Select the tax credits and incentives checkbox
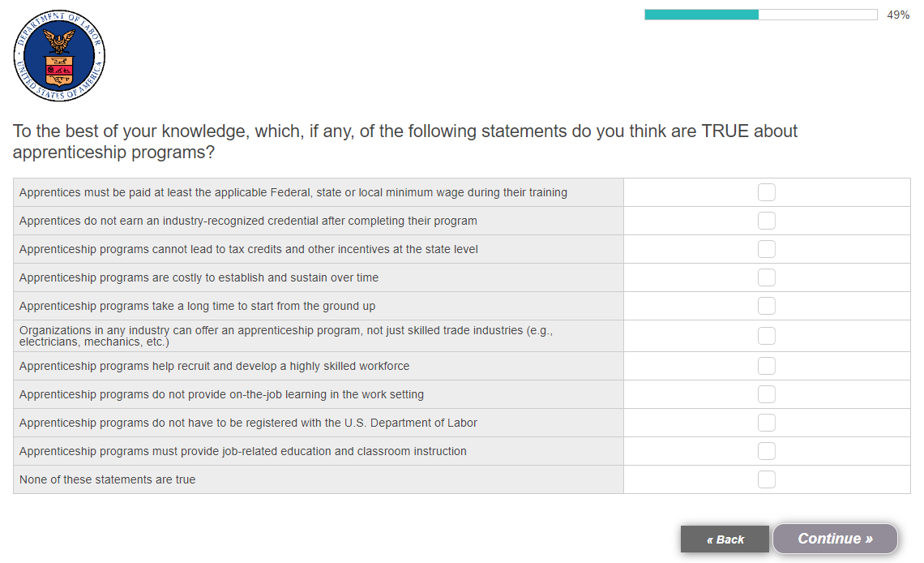This screenshot has width=924, height=563. (x=766, y=249)
